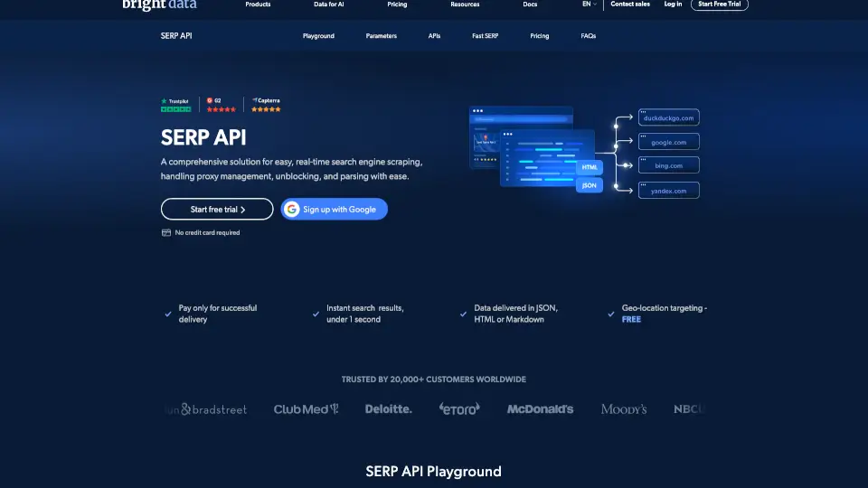
Task: Click the Moody's logo
Action: coord(624,409)
